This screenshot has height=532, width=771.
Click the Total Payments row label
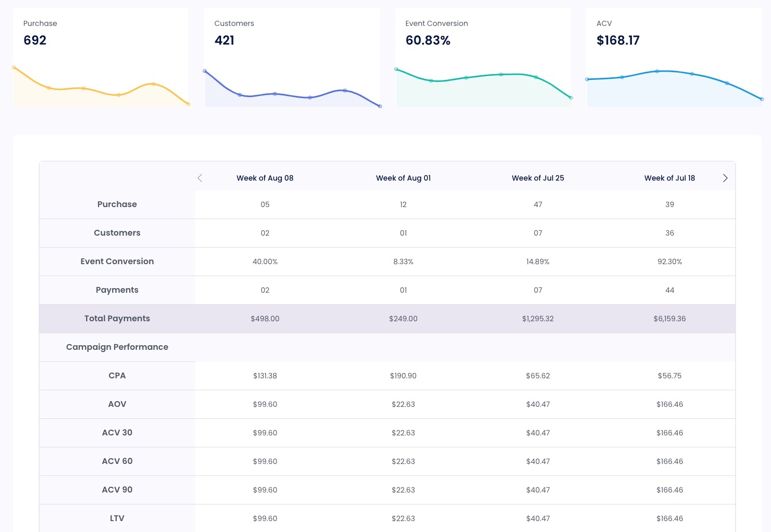117,319
